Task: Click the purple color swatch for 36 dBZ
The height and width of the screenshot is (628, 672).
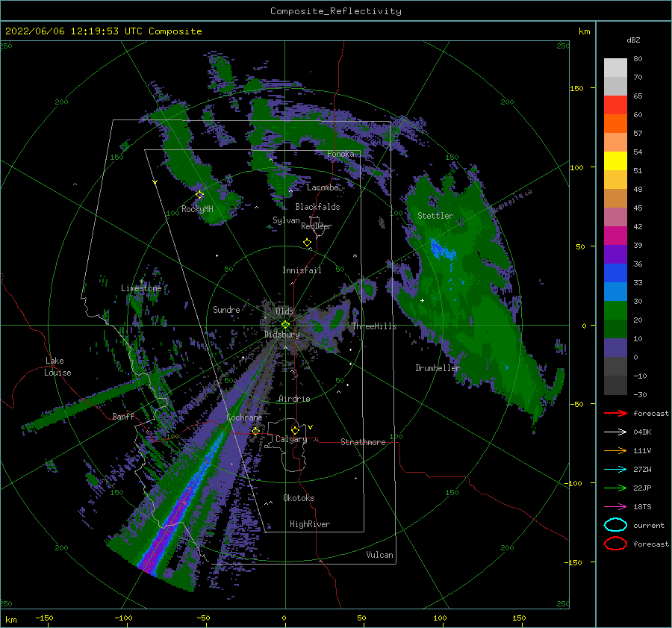Action: [615, 254]
